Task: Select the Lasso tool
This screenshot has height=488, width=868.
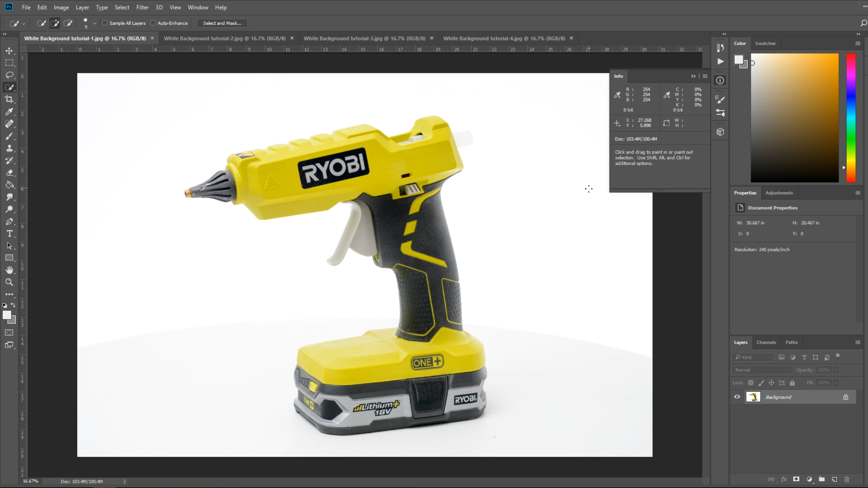Action: [x=9, y=75]
